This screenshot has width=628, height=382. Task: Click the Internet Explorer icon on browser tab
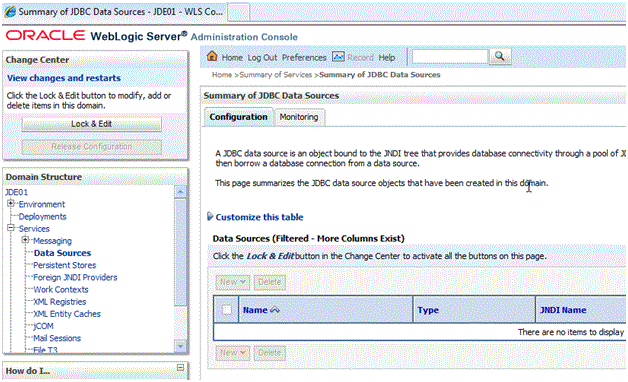coord(10,12)
